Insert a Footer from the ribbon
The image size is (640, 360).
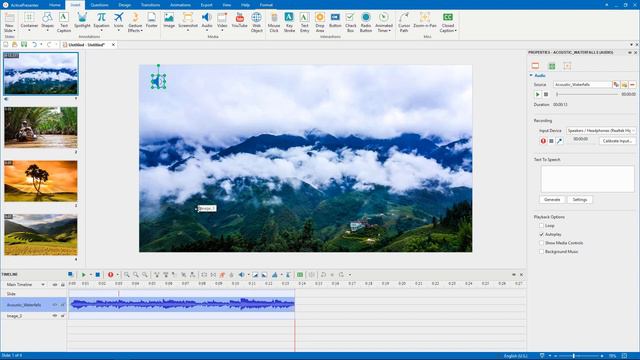pos(151,20)
